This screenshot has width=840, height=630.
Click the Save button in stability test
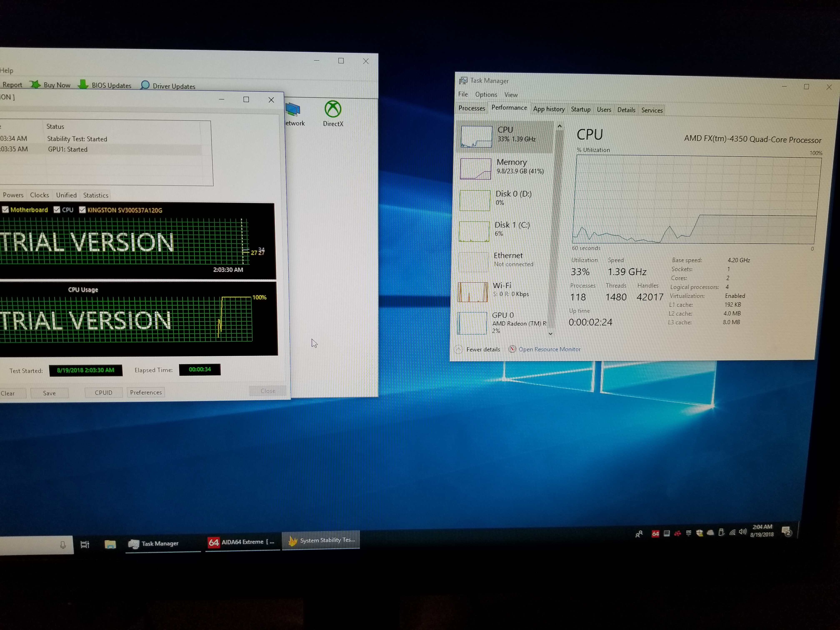[49, 393]
